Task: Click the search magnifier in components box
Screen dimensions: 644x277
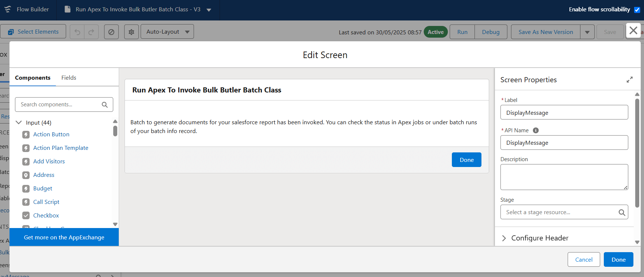Action: pos(105,105)
